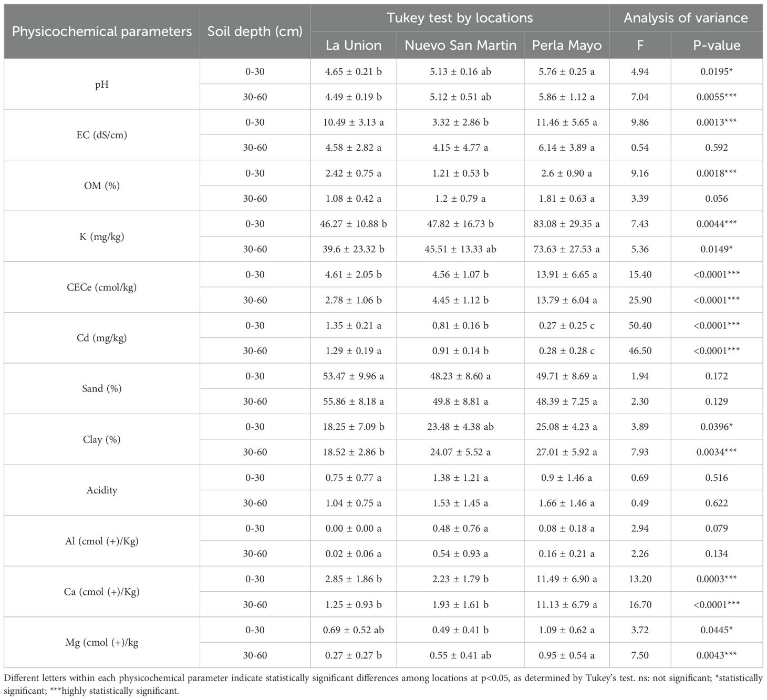Click the F value 50.40 cell
Image resolution: width=767 pixels, height=700 pixels.
click(x=640, y=325)
